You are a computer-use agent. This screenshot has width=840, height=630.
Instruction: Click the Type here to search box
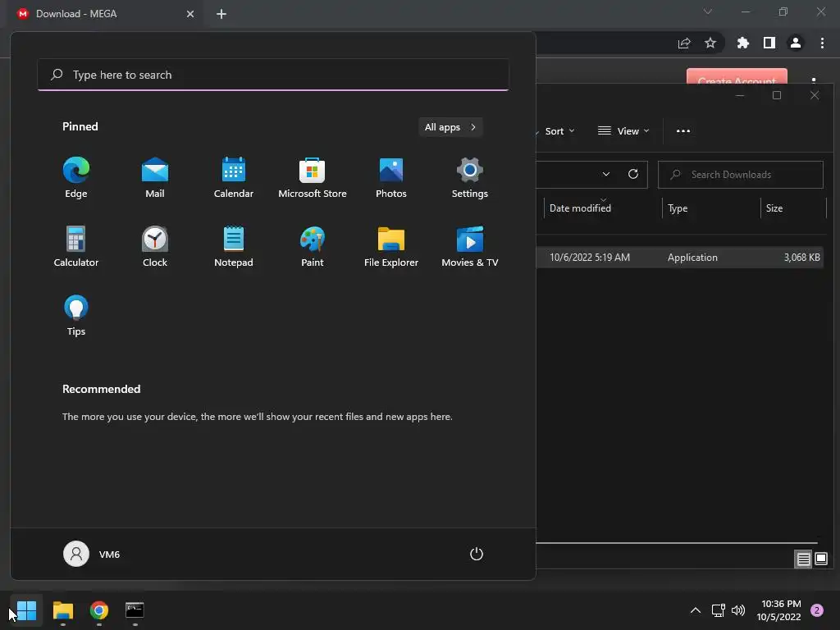[x=273, y=75]
